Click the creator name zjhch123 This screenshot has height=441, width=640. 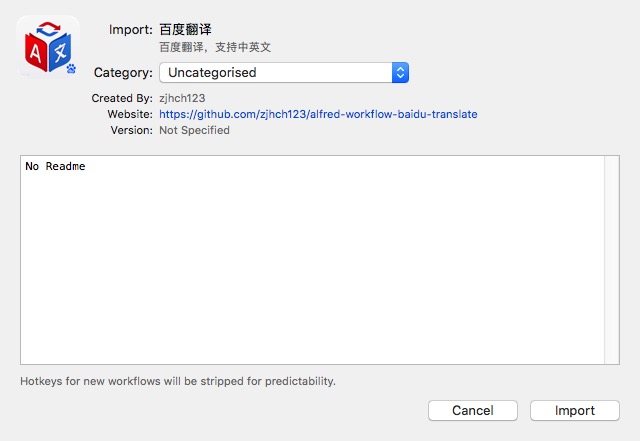pyautogui.click(x=182, y=98)
